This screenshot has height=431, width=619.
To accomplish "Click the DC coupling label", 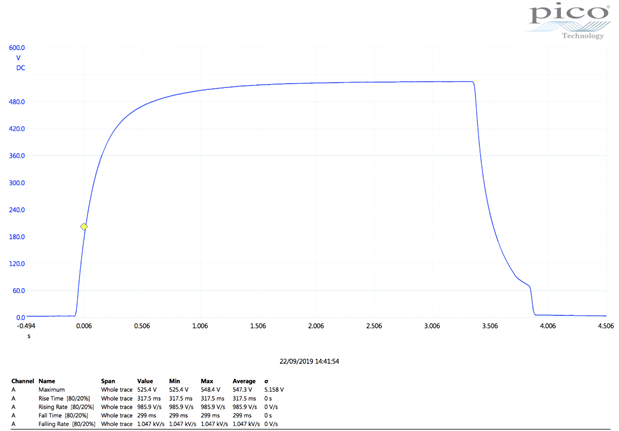I will coord(21,68).
